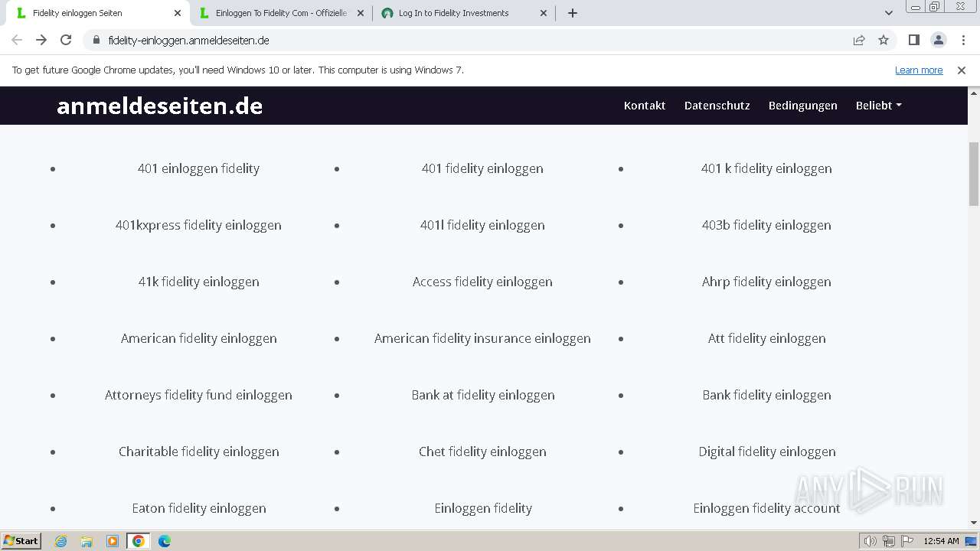
Task: Click scrollbar up arrow
Action: coord(974,92)
